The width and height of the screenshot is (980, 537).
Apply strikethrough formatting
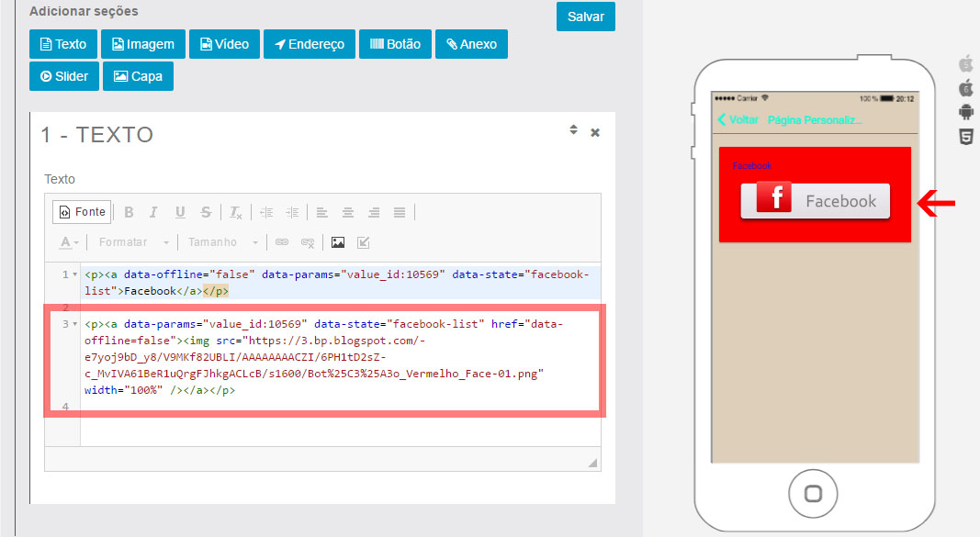click(206, 212)
